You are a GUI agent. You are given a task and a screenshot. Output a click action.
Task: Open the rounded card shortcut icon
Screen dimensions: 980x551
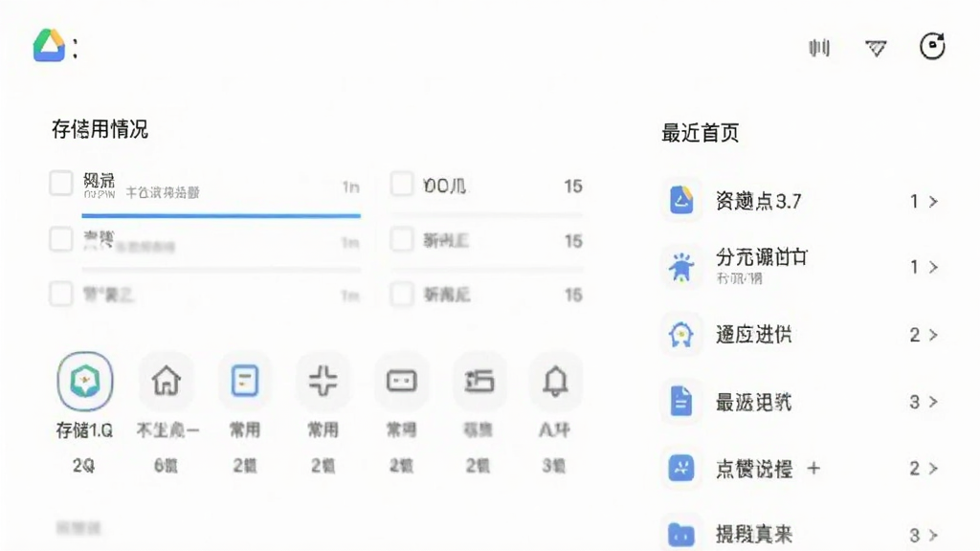point(401,381)
